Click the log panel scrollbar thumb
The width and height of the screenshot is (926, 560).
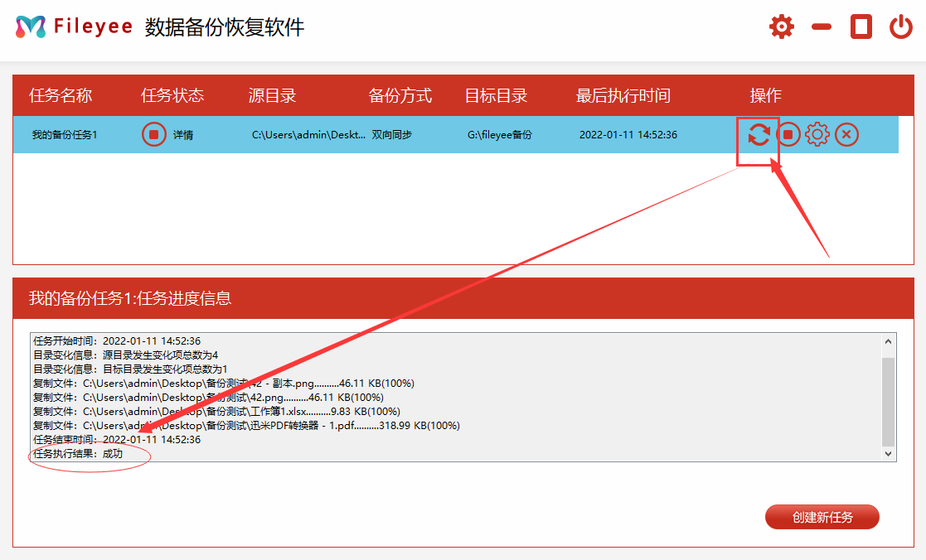(889, 402)
